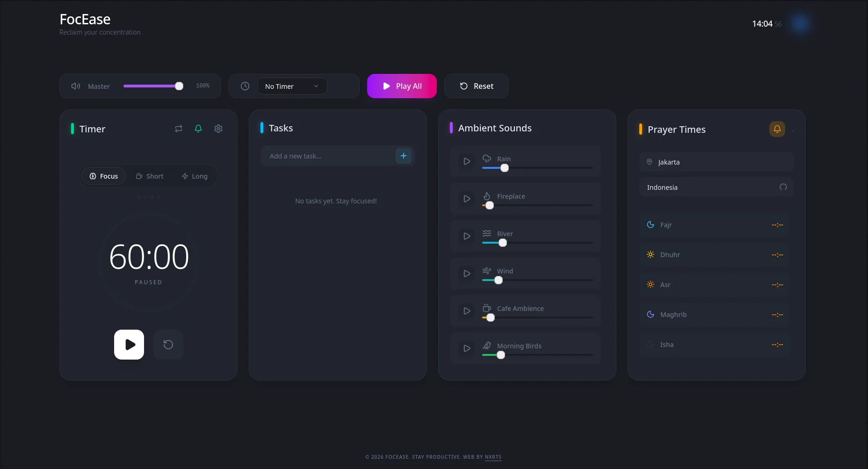The width and height of the screenshot is (868, 469).
Task: Adjust the Morning Birds volume slider
Action: click(537, 355)
